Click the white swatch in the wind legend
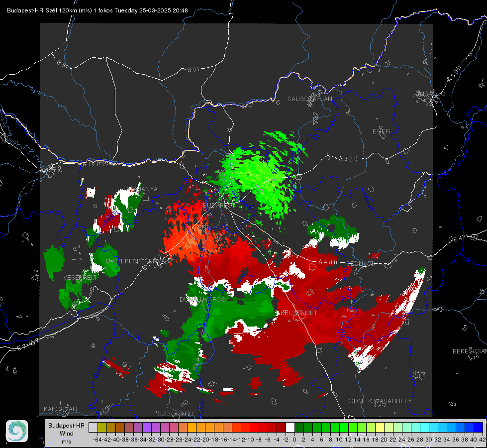The height and width of the screenshot is (448, 487). point(290,428)
